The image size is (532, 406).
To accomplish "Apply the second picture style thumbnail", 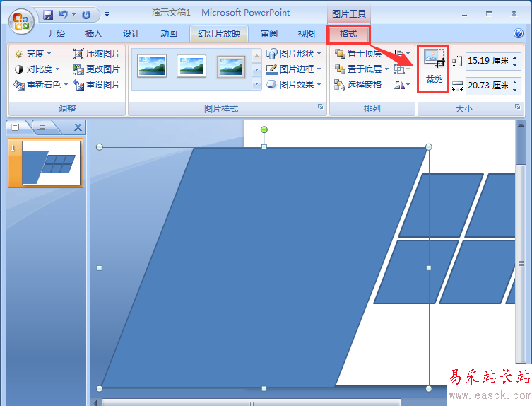I will (191, 66).
